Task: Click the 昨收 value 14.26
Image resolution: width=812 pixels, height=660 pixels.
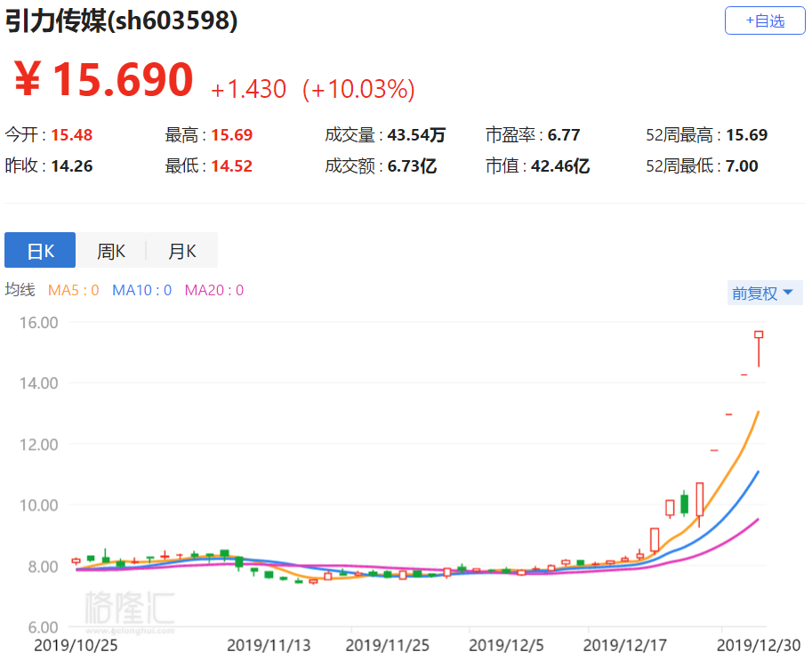Action: coord(71,166)
